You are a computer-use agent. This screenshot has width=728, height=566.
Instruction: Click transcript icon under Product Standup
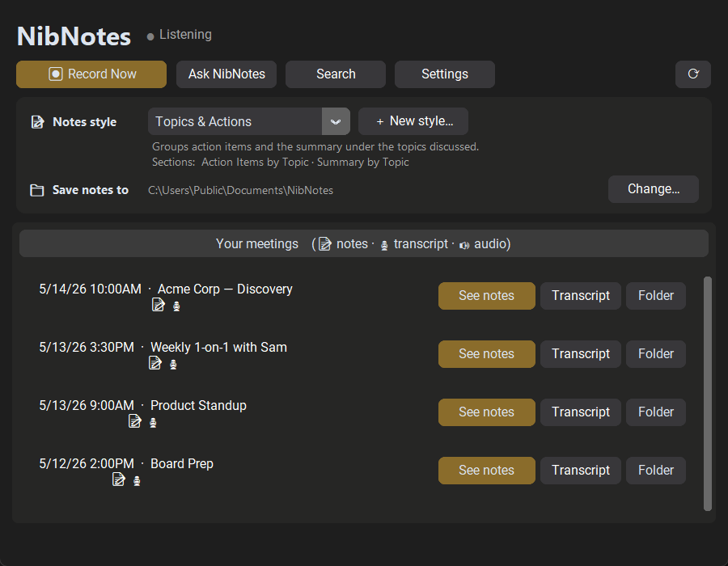pos(153,423)
